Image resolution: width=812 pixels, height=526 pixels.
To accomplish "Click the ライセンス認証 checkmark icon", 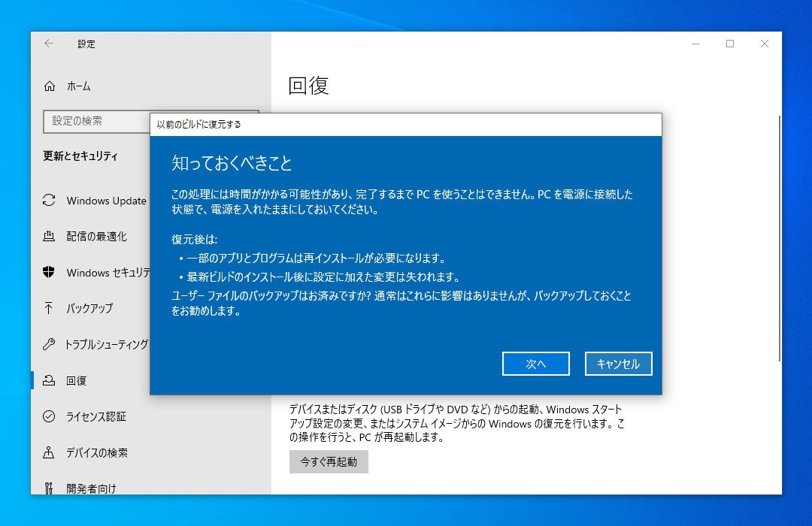I will coord(49,416).
